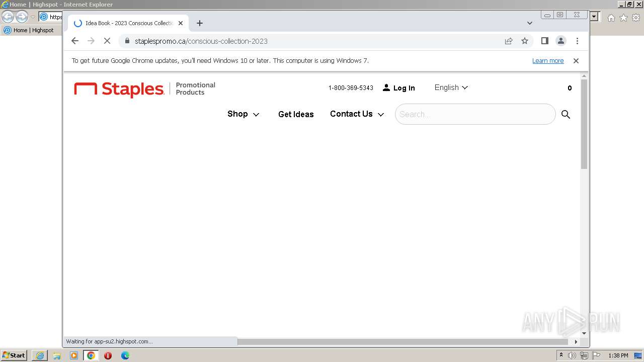Select Home | Highspot tab in IE

tap(29, 30)
